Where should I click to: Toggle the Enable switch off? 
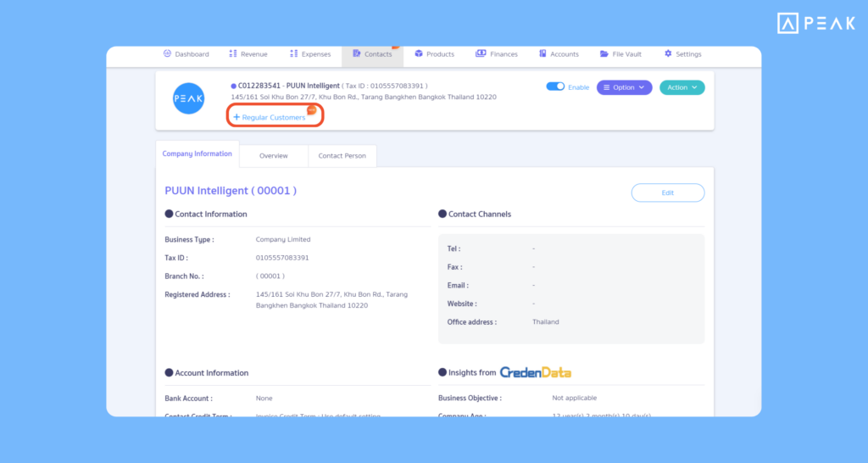click(x=555, y=86)
